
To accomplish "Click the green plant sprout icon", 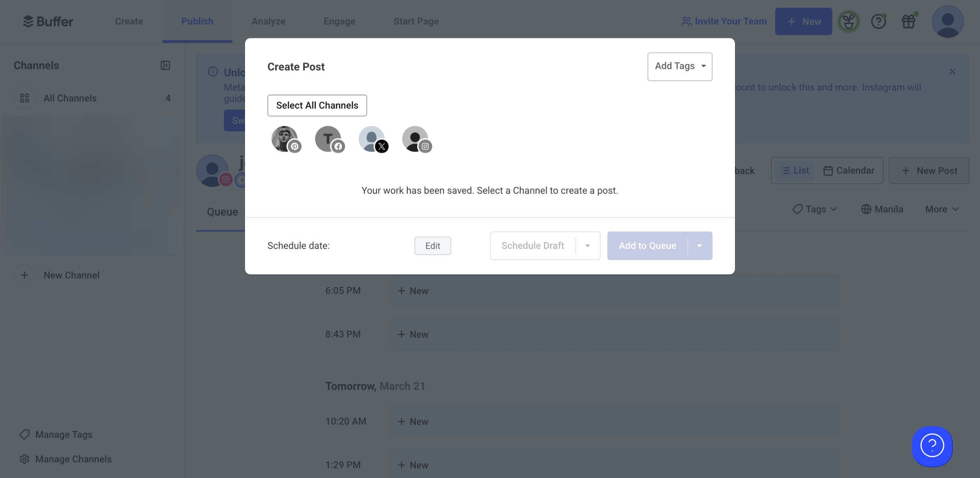I will tap(848, 21).
